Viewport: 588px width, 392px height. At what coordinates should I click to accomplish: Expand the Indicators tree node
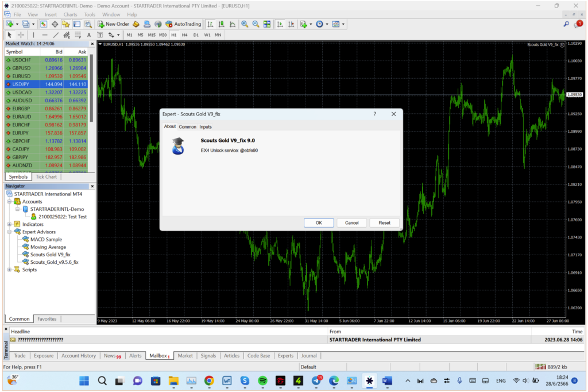point(10,224)
